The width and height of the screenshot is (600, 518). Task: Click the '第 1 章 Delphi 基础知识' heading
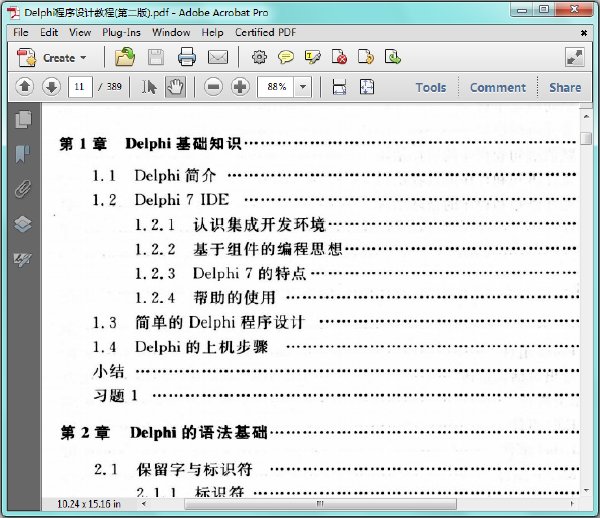tap(150, 144)
